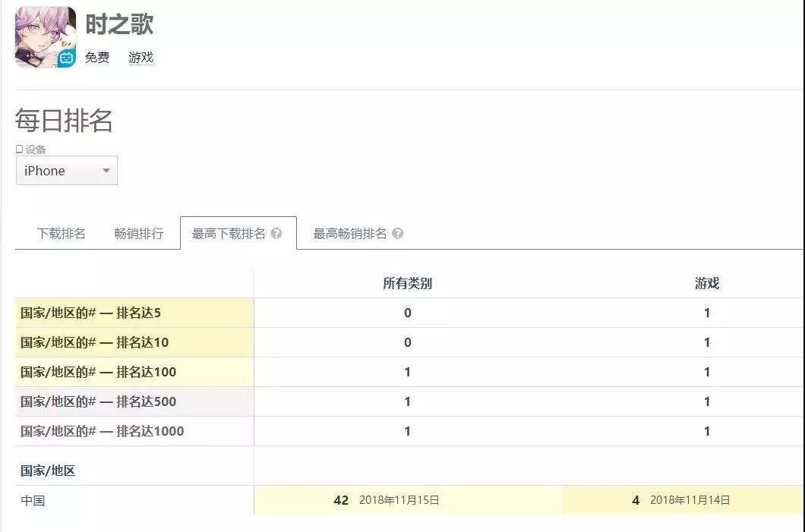The width and height of the screenshot is (805, 532).
Task: Switch to the 下载排名 tab
Action: [x=61, y=234]
